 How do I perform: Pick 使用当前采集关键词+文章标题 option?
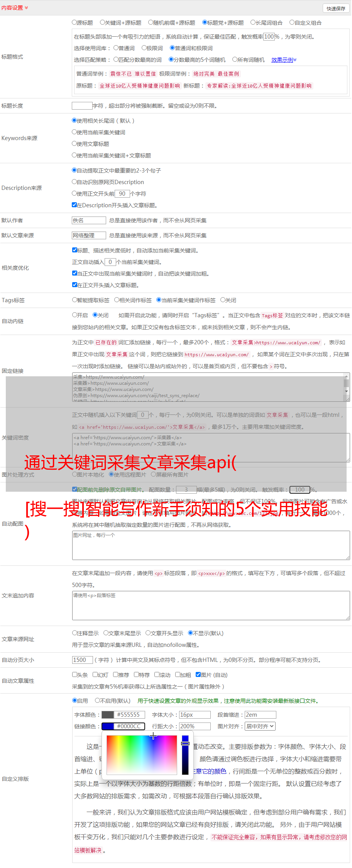tap(74, 155)
